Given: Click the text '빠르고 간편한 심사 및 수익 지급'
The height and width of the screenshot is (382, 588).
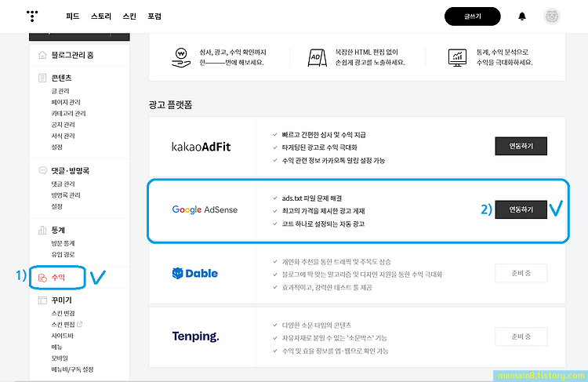Looking at the screenshot, I should point(324,135).
